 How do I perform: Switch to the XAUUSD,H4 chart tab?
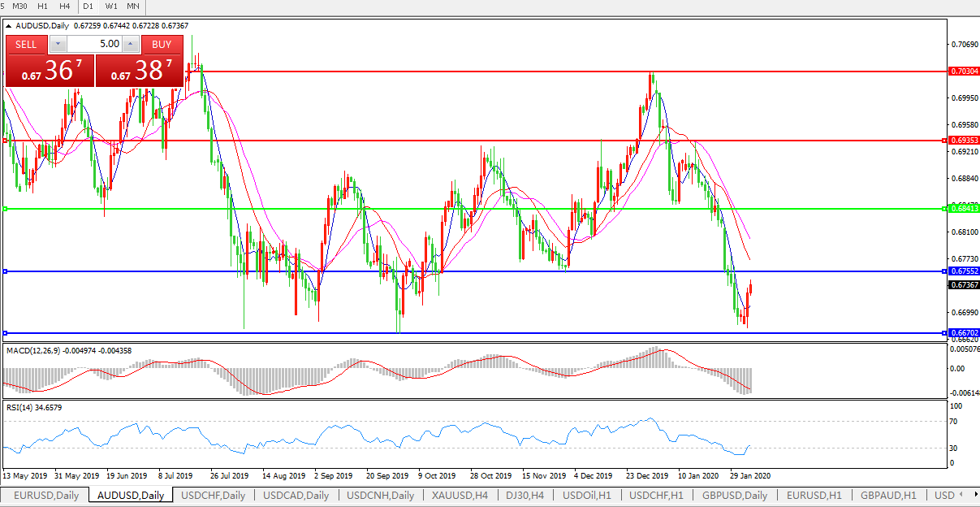point(459,495)
